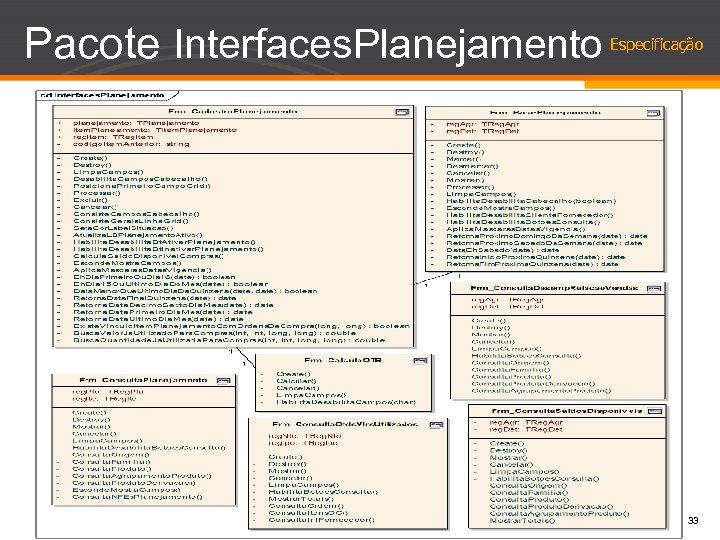Click method 'BuscaValorJaUtilizadoParaCompras' line
Image resolution: width=720 pixels, height=540 pixels.
pyautogui.click(x=214, y=333)
